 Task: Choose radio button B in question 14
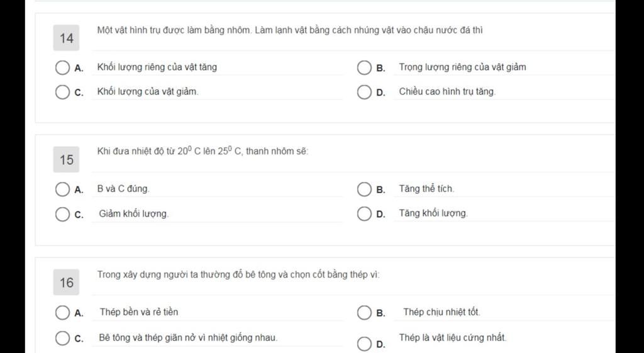pyautogui.click(x=364, y=68)
